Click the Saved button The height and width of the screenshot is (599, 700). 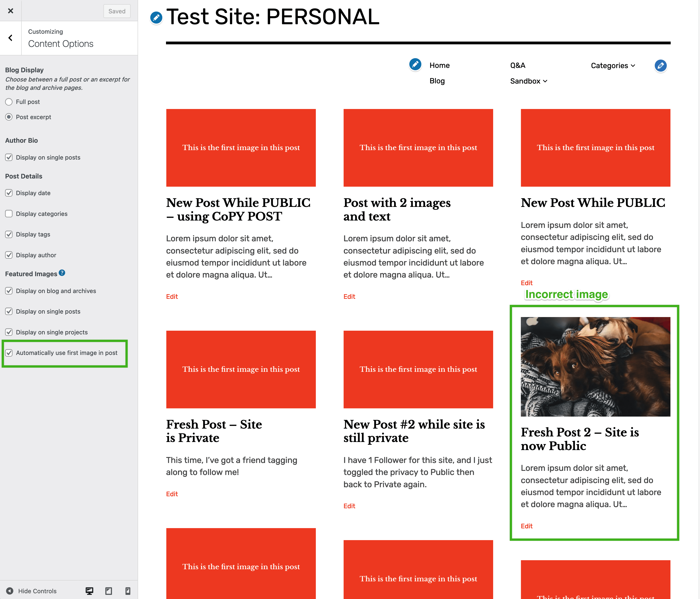point(117,11)
